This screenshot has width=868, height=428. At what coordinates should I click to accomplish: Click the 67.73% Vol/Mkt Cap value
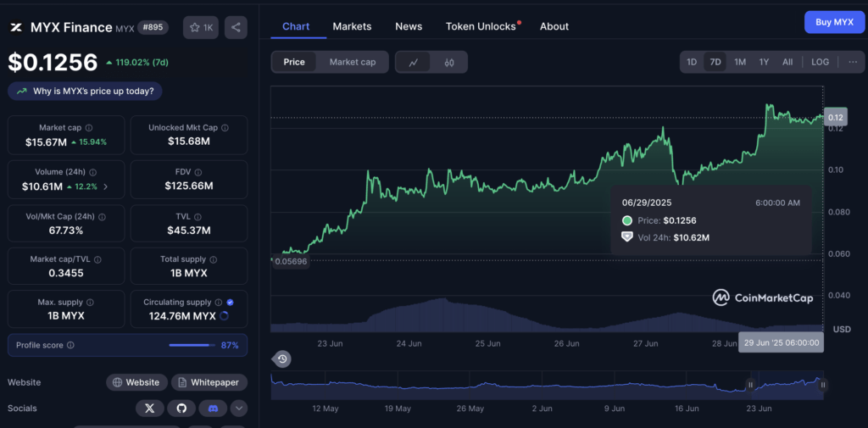tap(66, 231)
